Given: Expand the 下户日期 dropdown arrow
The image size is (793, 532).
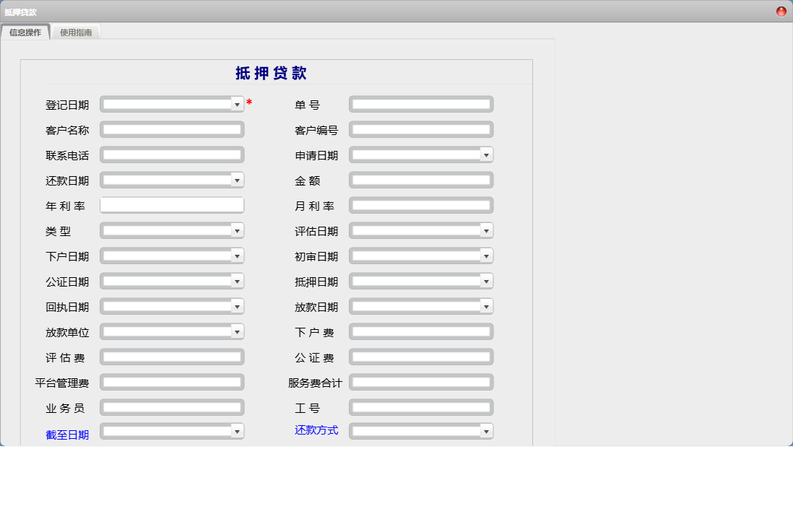Looking at the screenshot, I should [x=237, y=256].
